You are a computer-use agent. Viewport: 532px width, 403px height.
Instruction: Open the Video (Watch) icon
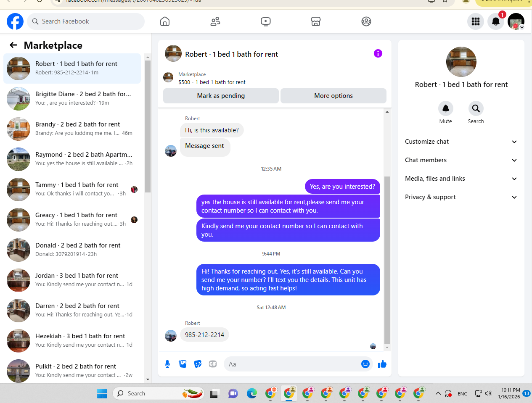pyautogui.click(x=266, y=21)
